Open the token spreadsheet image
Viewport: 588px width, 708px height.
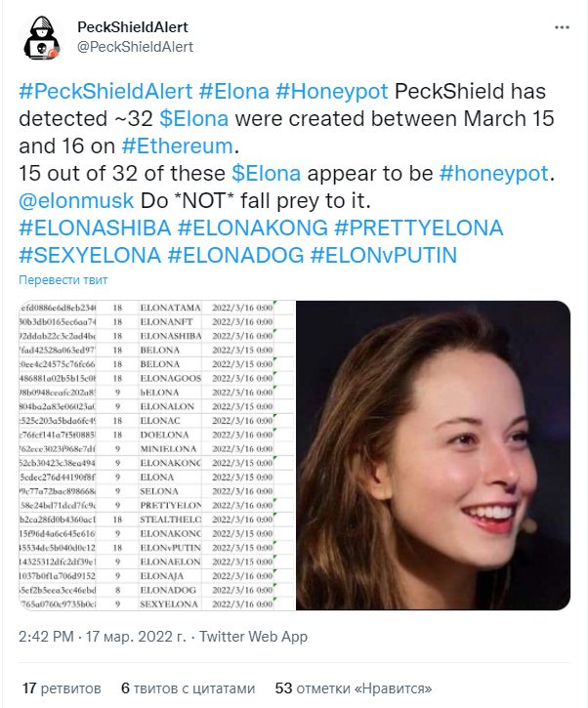tap(156, 456)
